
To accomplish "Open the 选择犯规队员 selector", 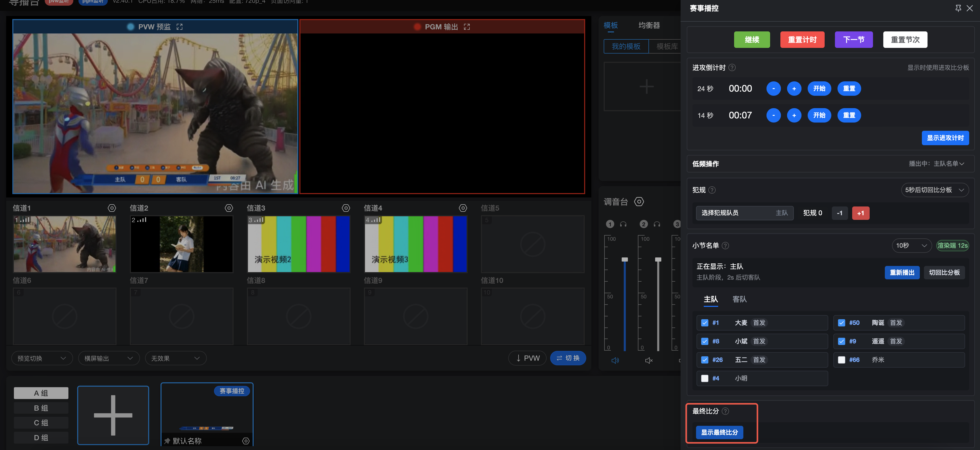I will coord(744,213).
